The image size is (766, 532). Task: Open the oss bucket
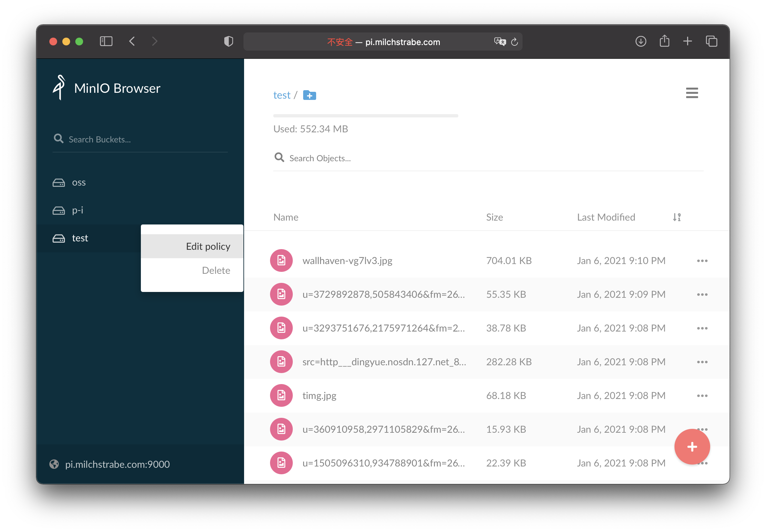pyautogui.click(x=79, y=182)
